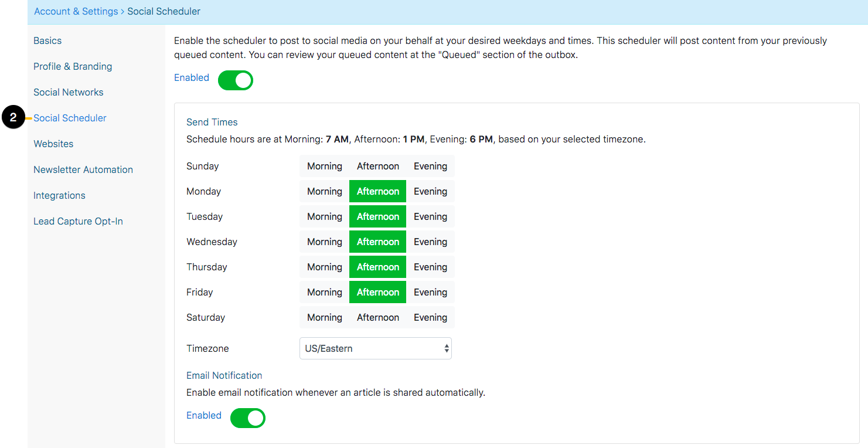The height and width of the screenshot is (448, 868).
Task: Go to Newsletter Automation settings
Action: tap(83, 169)
